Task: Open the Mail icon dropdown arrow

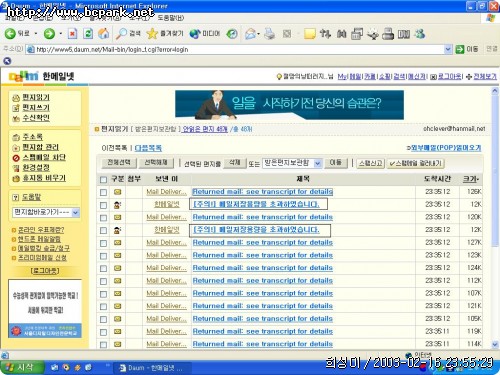Action: pos(258,34)
